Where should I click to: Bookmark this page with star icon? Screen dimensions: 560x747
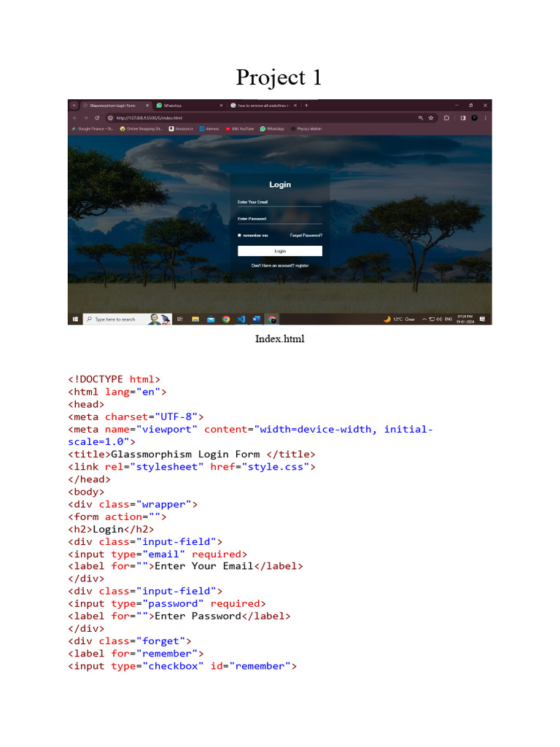coord(431,117)
